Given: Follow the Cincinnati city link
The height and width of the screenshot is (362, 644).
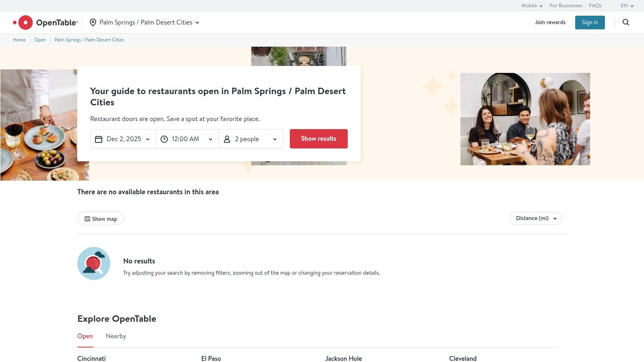Looking at the screenshot, I should pyautogui.click(x=91, y=358).
